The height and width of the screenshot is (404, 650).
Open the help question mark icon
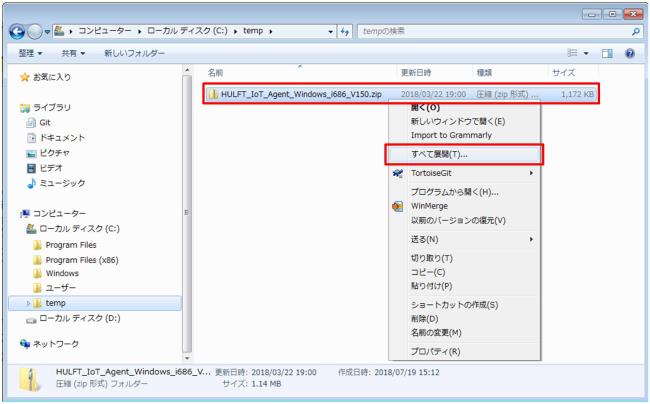630,53
